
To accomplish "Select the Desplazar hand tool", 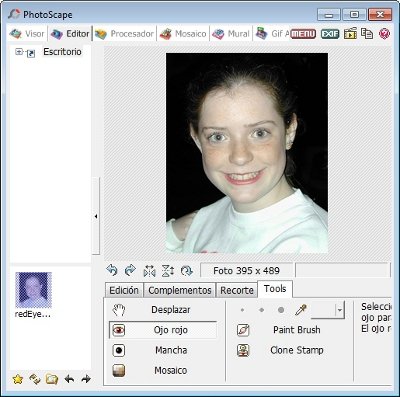I will 163,310.
